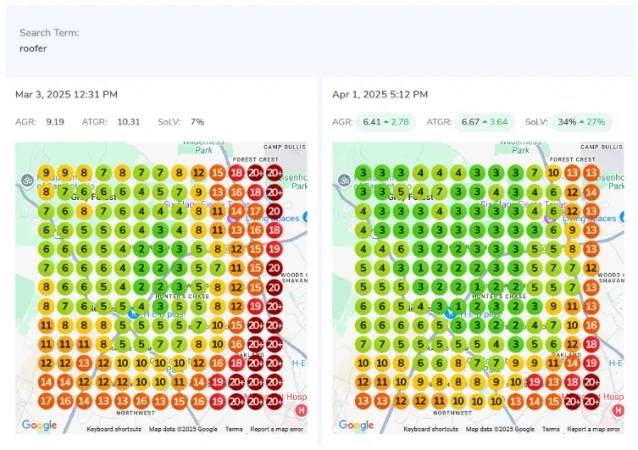Open Keyboard shortcuts on the right map
This screenshot has width=638, height=450.
(x=431, y=429)
